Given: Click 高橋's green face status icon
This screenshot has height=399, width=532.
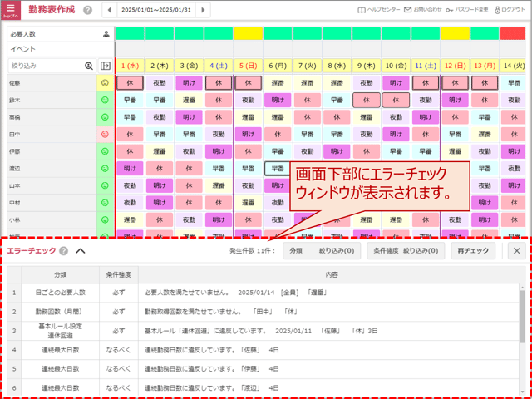Looking at the screenshot, I should tap(106, 117).
